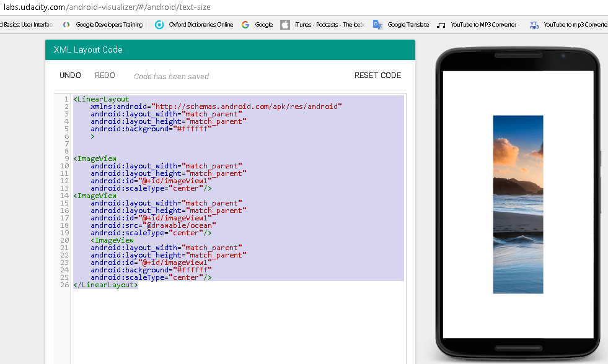The height and width of the screenshot is (364, 608).
Task: Click the RESET CODE button
Action: 377,76
